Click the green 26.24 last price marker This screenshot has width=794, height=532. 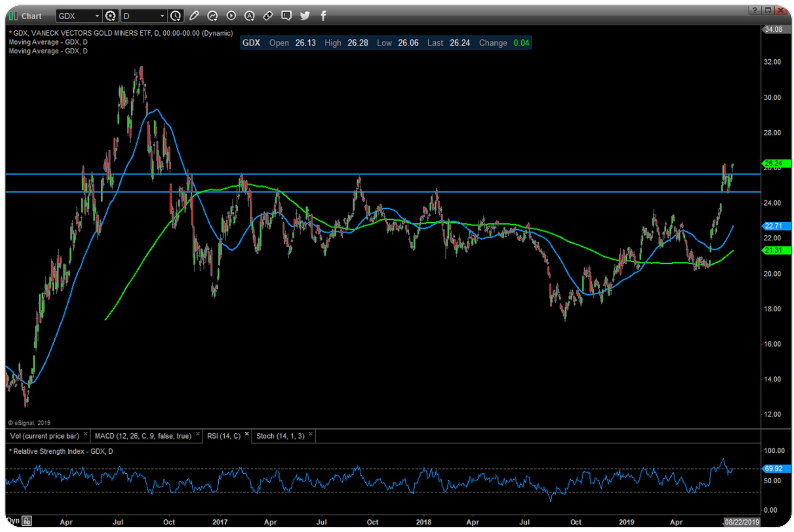coord(775,163)
